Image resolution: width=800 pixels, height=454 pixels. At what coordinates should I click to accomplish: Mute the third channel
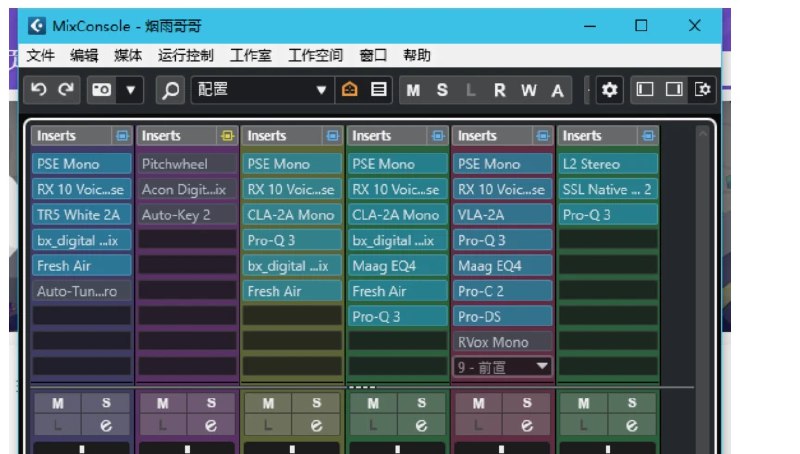coord(268,403)
